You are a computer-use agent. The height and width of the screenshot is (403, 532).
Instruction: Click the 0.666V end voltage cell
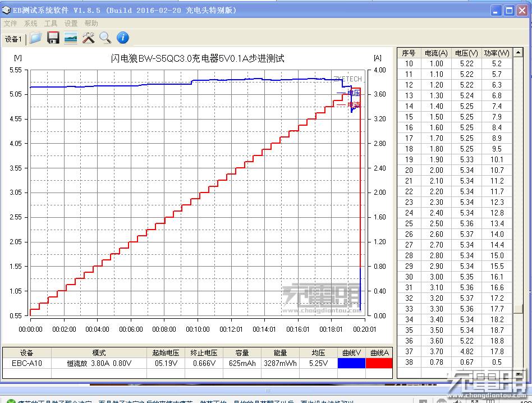204,363
